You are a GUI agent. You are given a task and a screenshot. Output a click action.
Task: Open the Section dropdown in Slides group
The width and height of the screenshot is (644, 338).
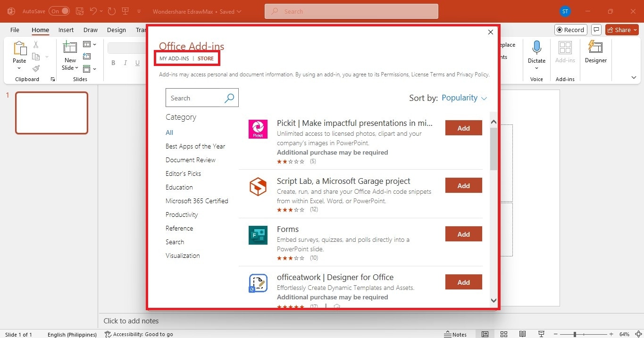click(x=89, y=69)
